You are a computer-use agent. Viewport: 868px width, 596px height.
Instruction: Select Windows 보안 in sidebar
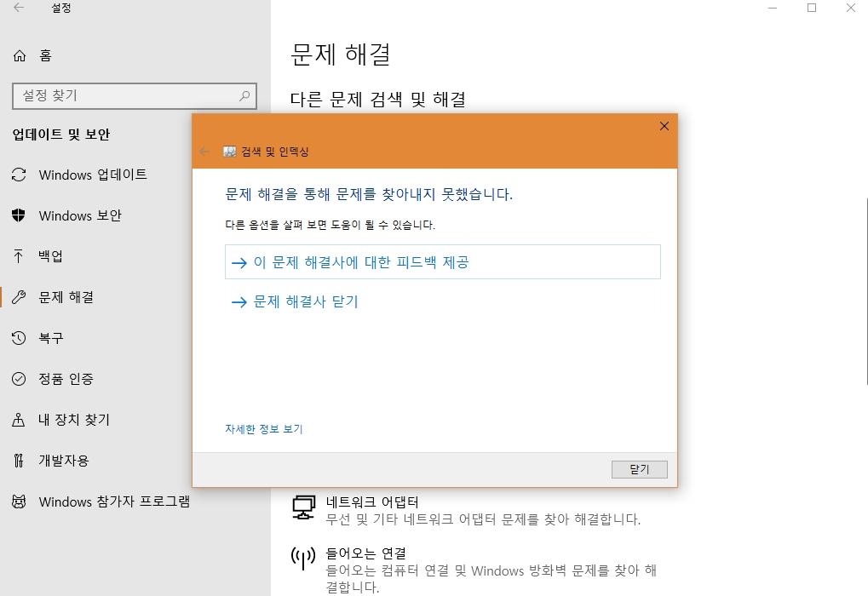click(80, 215)
